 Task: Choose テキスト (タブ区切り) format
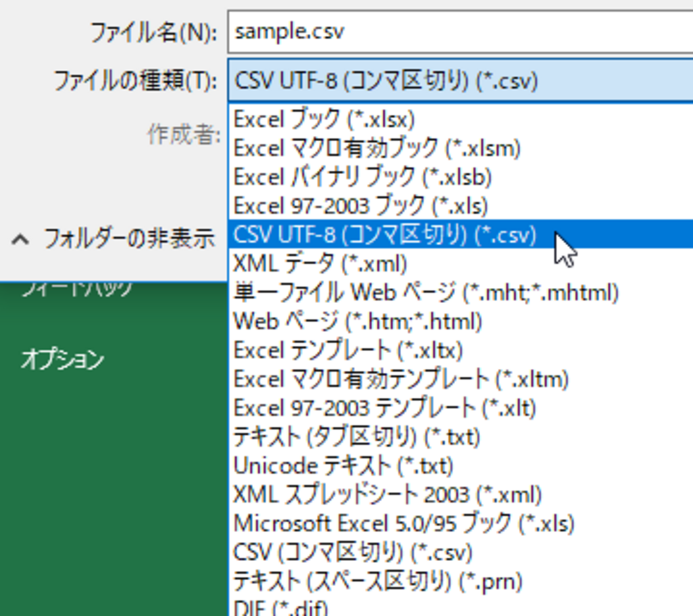(357, 436)
